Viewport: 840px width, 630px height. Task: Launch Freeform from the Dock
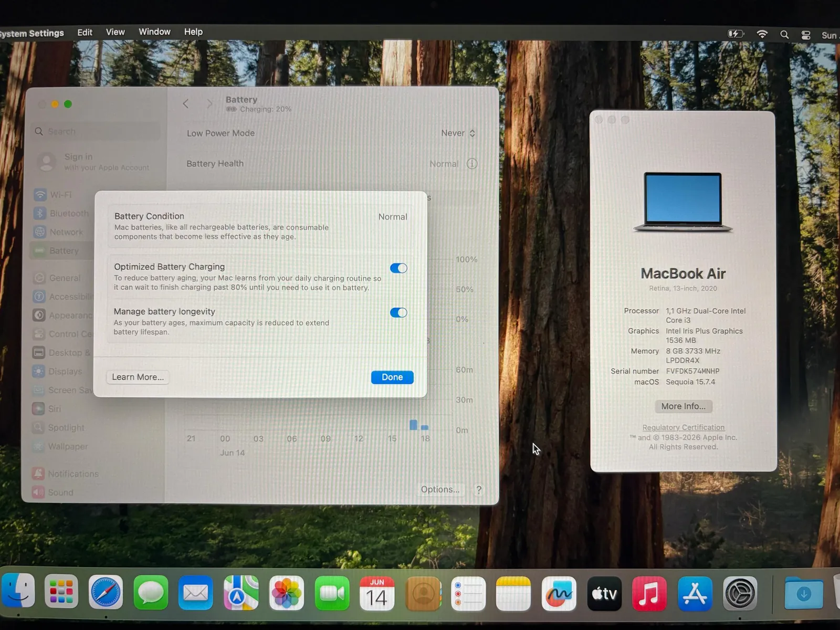click(x=559, y=594)
